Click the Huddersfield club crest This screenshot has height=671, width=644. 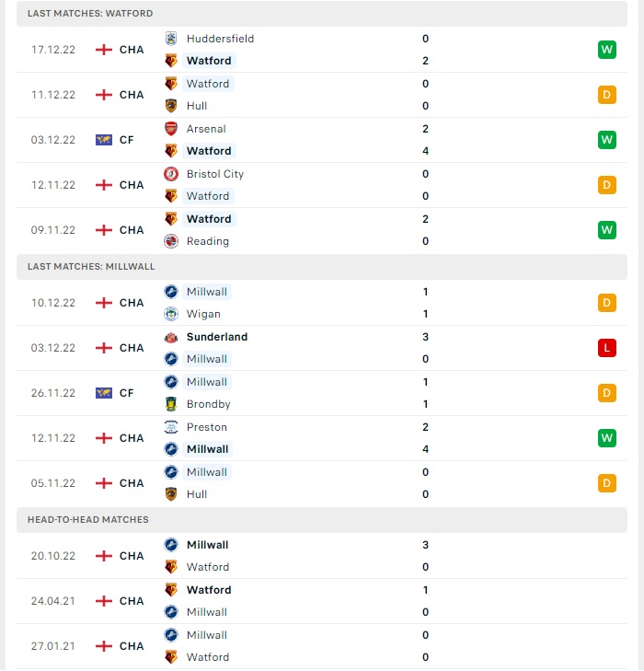[171, 39]
